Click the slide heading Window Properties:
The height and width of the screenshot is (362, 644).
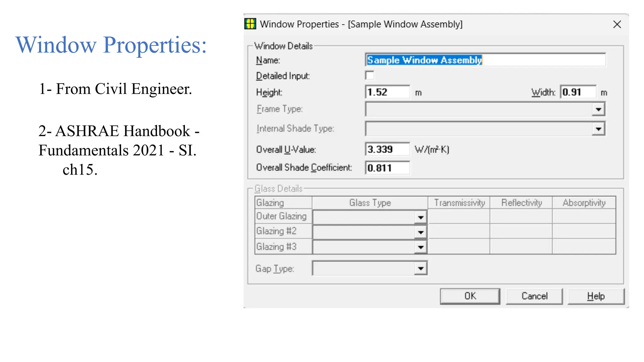pos(111,45)
